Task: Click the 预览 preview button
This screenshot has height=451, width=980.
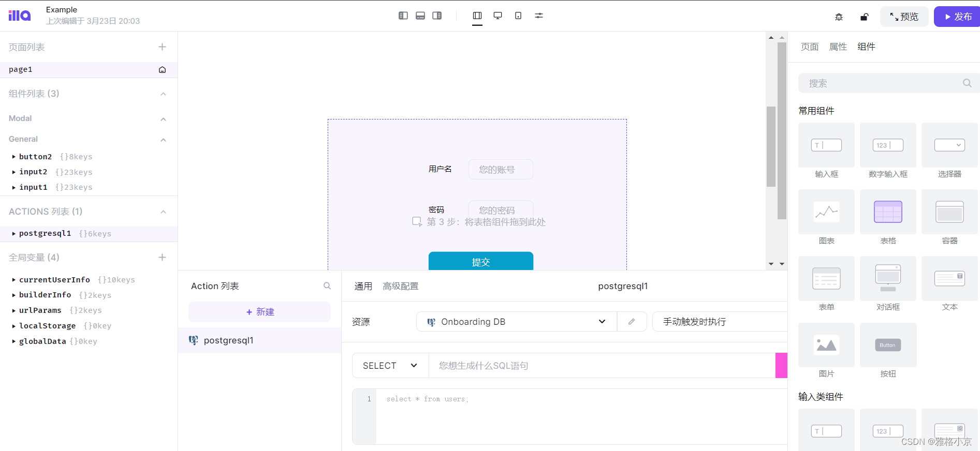Action: [x=904, y=17]
